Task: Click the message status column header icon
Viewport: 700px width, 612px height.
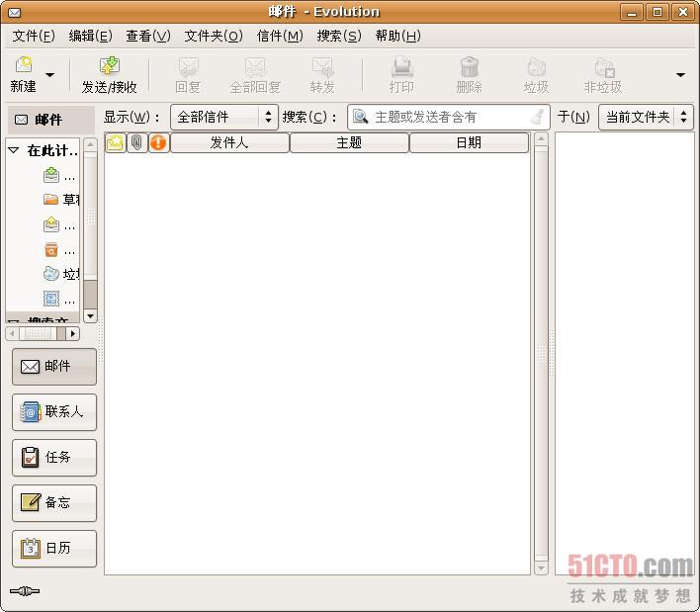Action: pyautogui.click(x=115, y=142)
